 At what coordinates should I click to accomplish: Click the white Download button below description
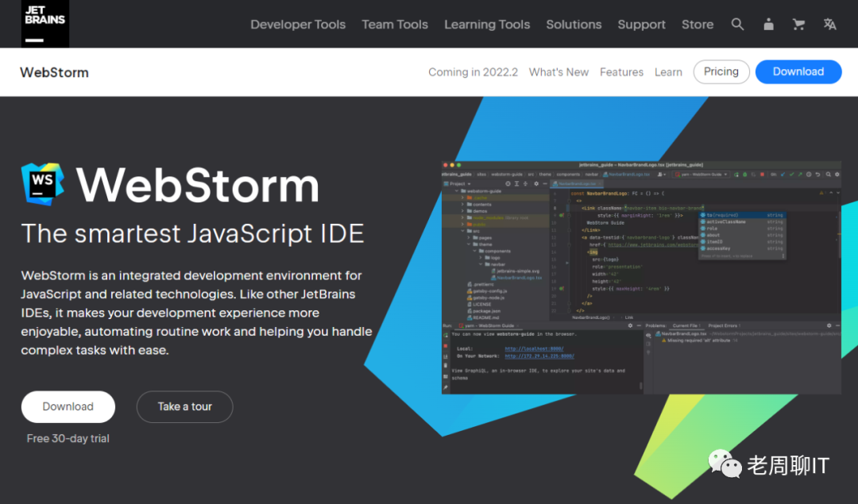coord(68,406)
